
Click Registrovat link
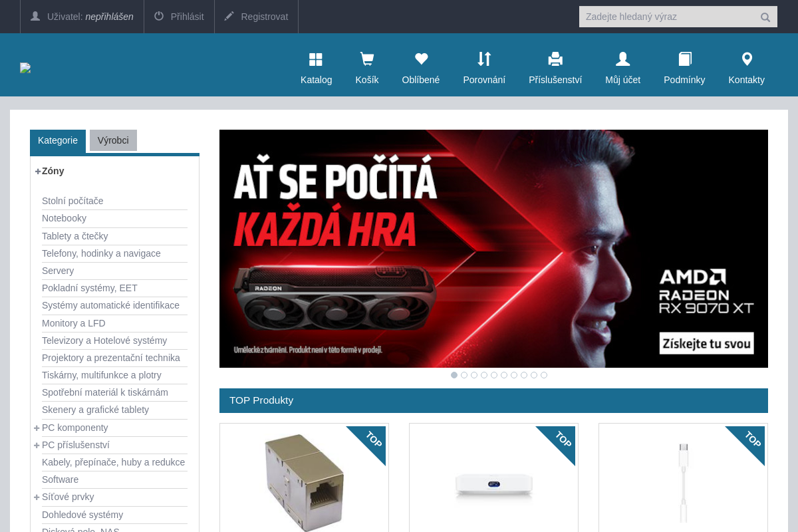265,17
